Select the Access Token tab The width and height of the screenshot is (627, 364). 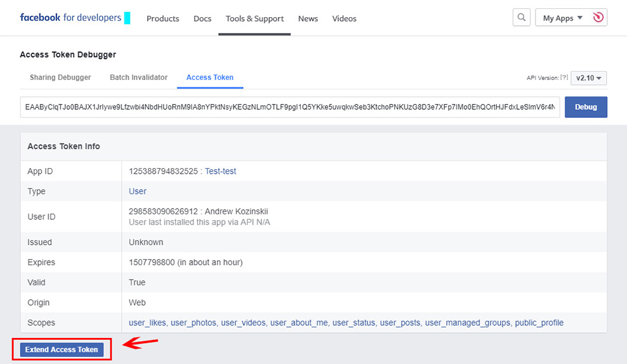(210, 77)
